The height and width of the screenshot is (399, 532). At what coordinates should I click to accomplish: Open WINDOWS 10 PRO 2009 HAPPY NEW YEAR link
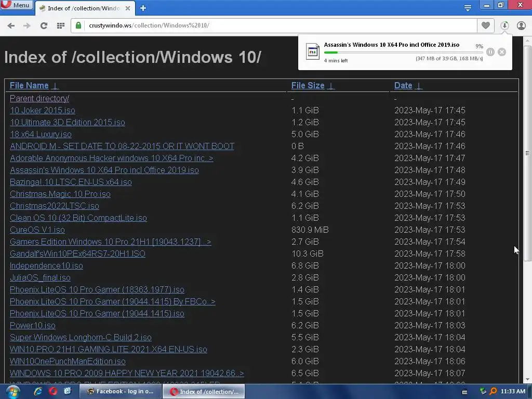click(x=127, y=373)
